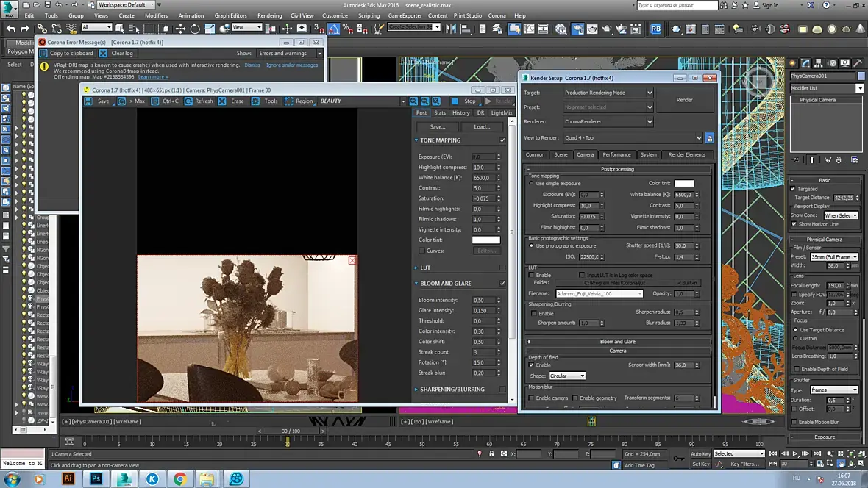Viewport: 868px width, 488px height.
Task: Click Save icon in Corona frame buffer
Action: click(89, 101)
